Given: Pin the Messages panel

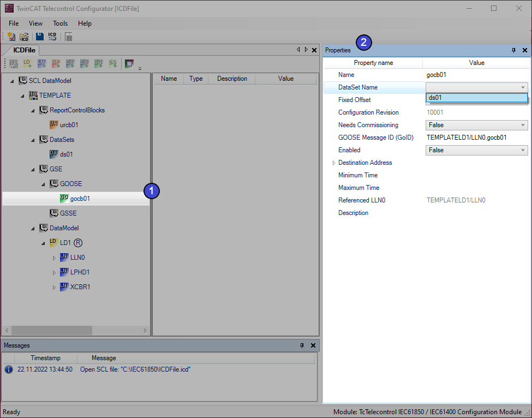Looking at the screenshot, I should 302,345.
